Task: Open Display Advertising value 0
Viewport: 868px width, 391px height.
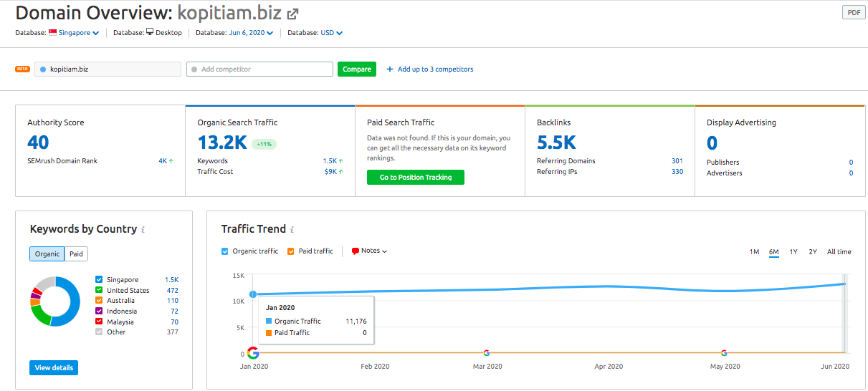Action: (x=712, y=143)
